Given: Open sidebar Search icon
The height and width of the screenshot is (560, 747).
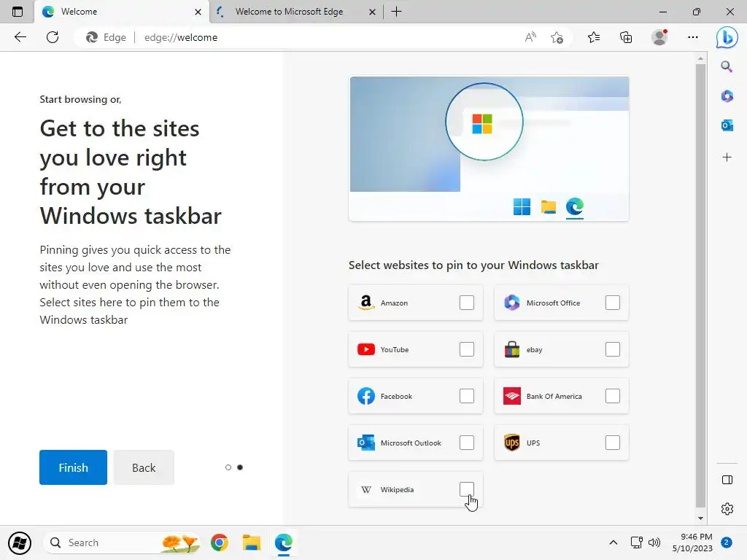Looking at the screenshot, I should (x=727, y=66).
